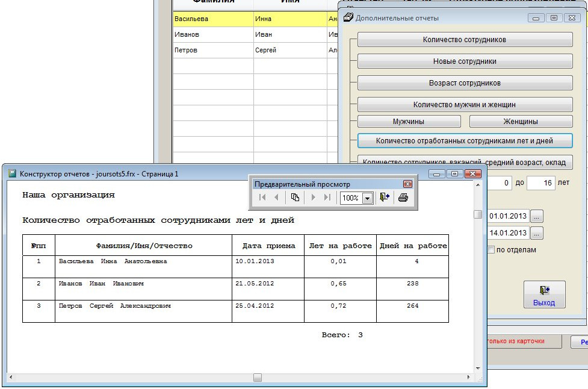The width and height of the screenshot is (588, 389).
Task: Open the 100% zoom dropdown
Action: [x=367, y=198]
